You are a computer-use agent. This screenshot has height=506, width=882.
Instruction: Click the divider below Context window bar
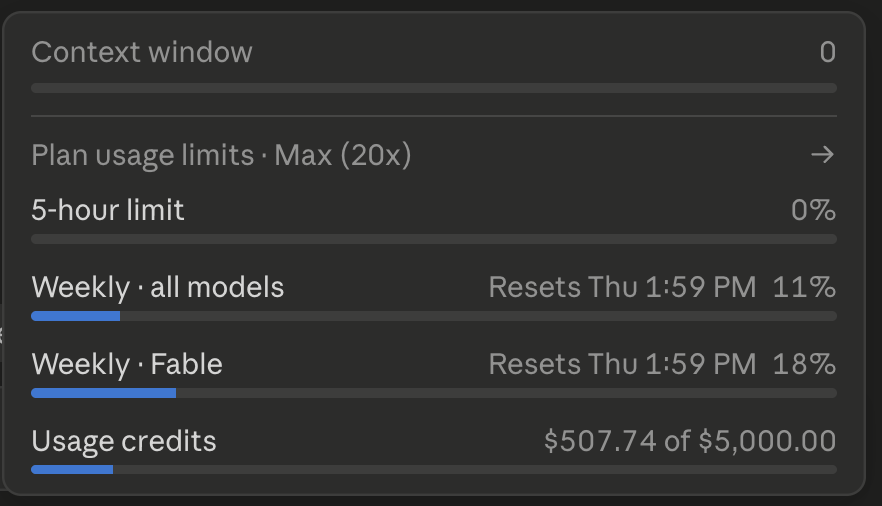pyautogui.click(x=434, y=116)
